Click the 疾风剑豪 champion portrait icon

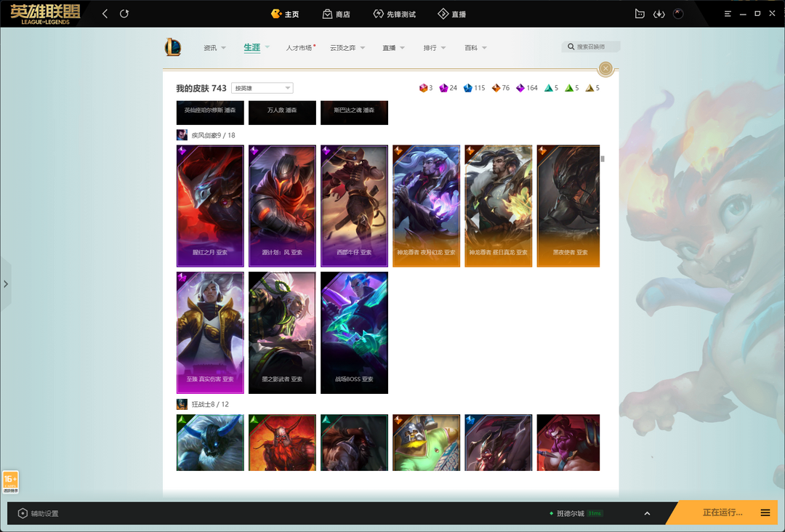coord(182,135)
